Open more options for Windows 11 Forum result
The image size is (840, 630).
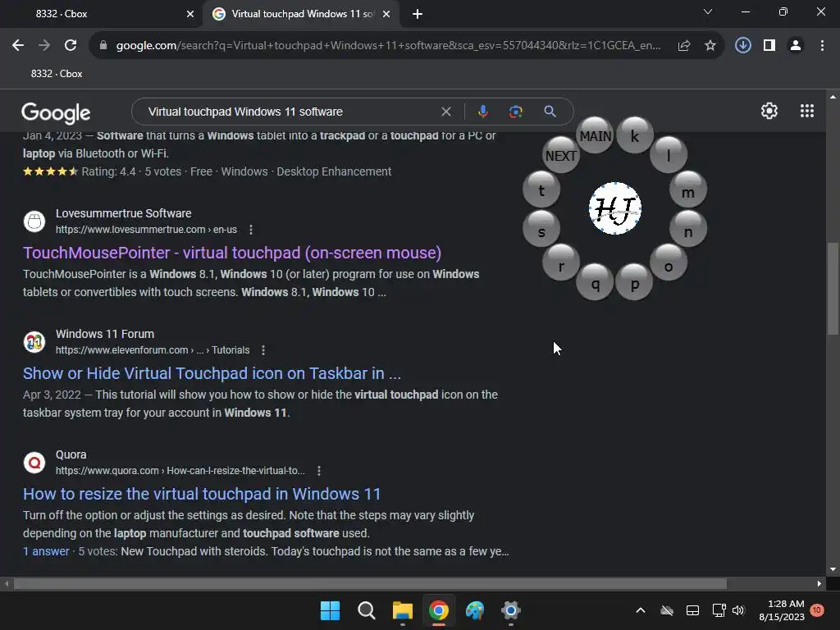pos(263,349)
